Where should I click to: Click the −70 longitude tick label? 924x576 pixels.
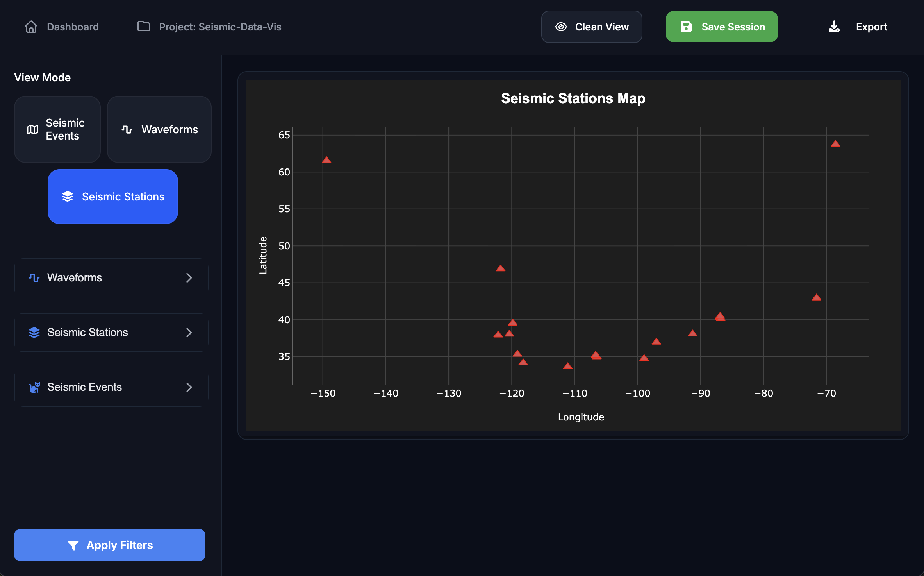[826, 393]
